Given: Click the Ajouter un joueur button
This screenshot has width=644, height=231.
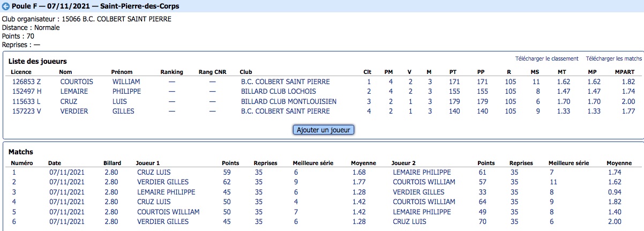Looking at the screenshot, I should (324, 130).
